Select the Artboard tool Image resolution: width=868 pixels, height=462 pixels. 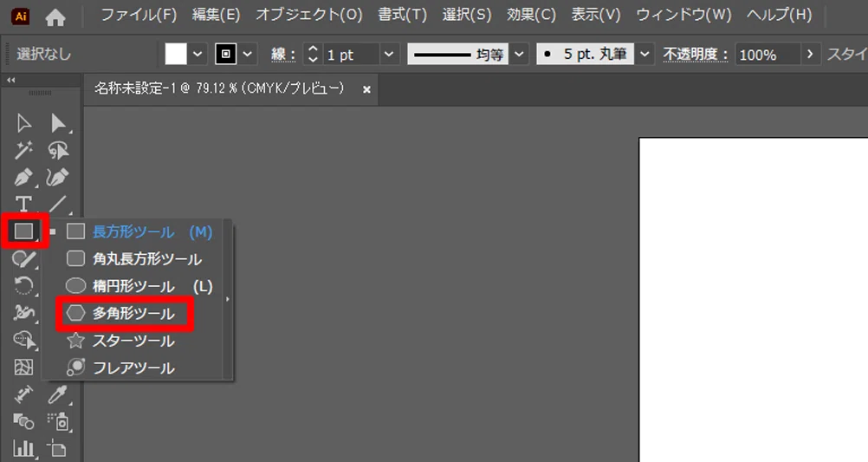(58, 447)
